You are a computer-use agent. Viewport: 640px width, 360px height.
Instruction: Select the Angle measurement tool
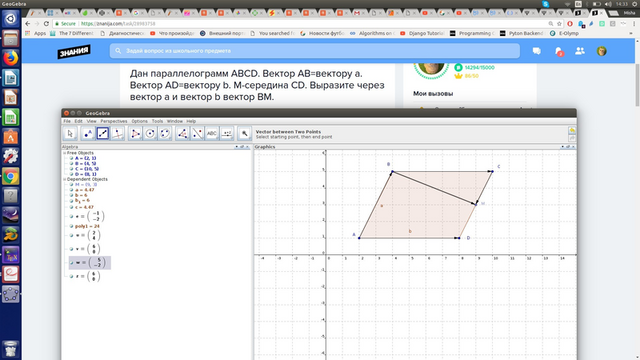click(x=182, y=133)
